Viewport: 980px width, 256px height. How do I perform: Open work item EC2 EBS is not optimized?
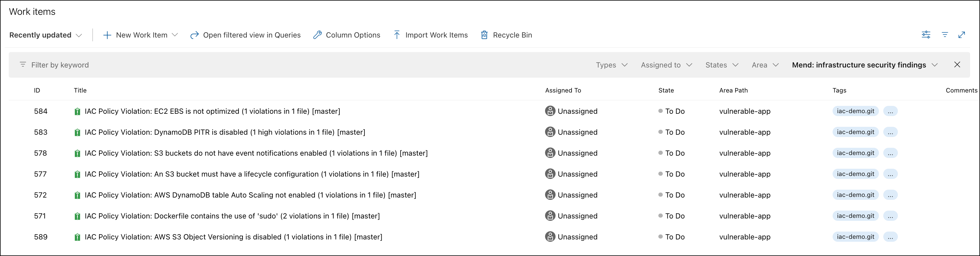pyautogui.click(x=212, y=111)
